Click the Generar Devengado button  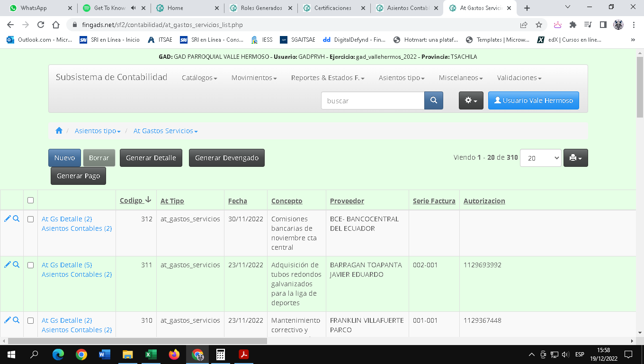[226, 158]
